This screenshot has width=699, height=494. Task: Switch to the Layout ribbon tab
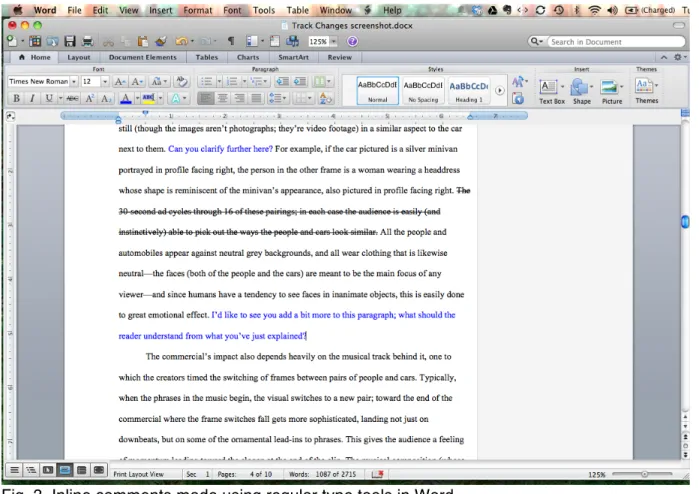pyautogui.click(x=79, y=57)
